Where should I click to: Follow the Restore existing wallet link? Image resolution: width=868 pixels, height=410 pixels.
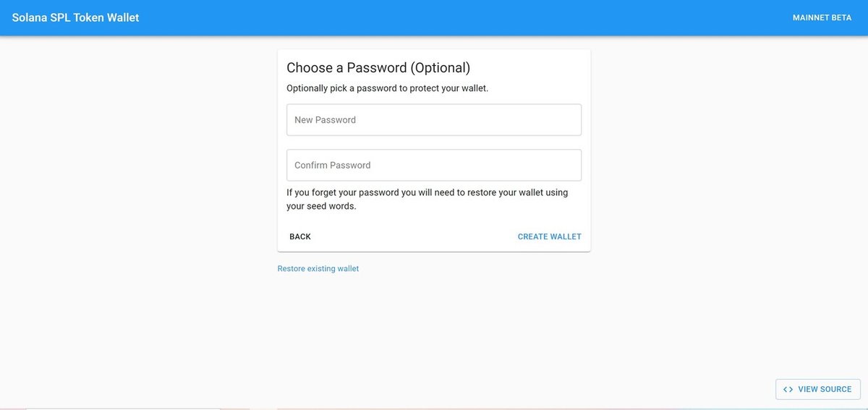coord(318,268)
